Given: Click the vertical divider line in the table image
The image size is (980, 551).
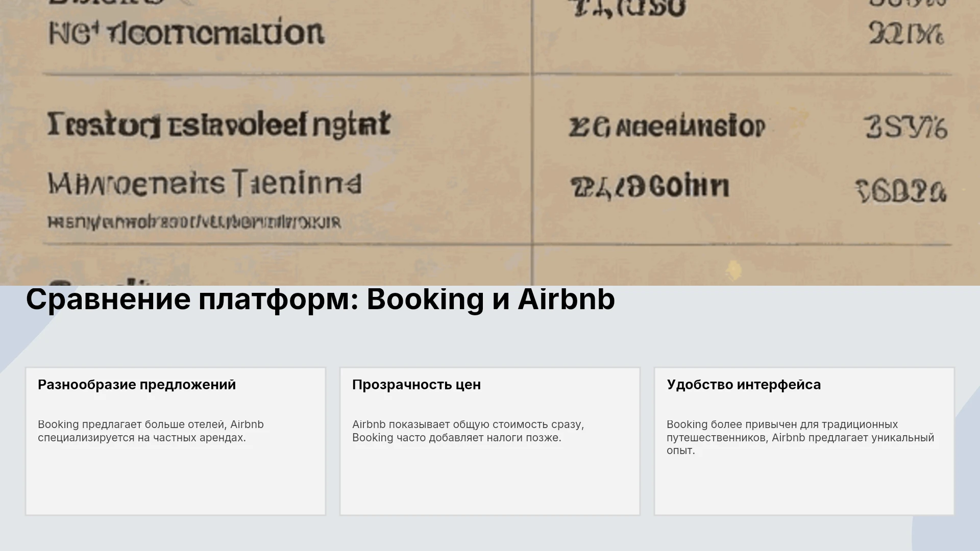Looking at the screenshot, I should click(x=531, y=143).
